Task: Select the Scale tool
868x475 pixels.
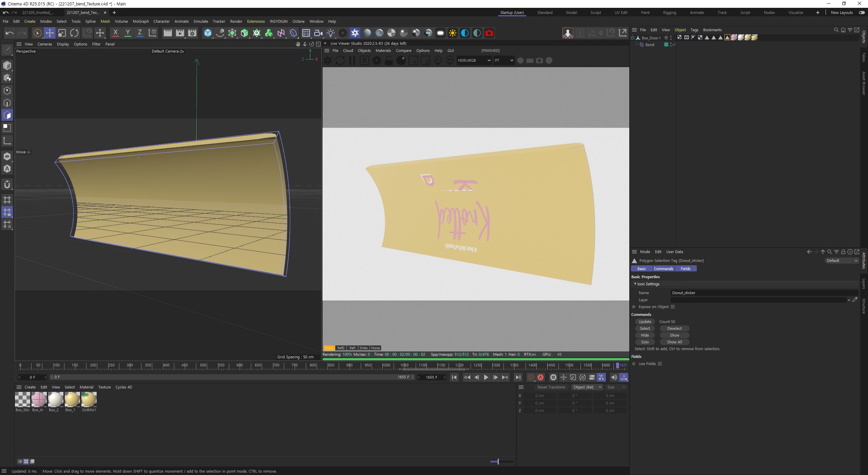Action: [62, 33]
